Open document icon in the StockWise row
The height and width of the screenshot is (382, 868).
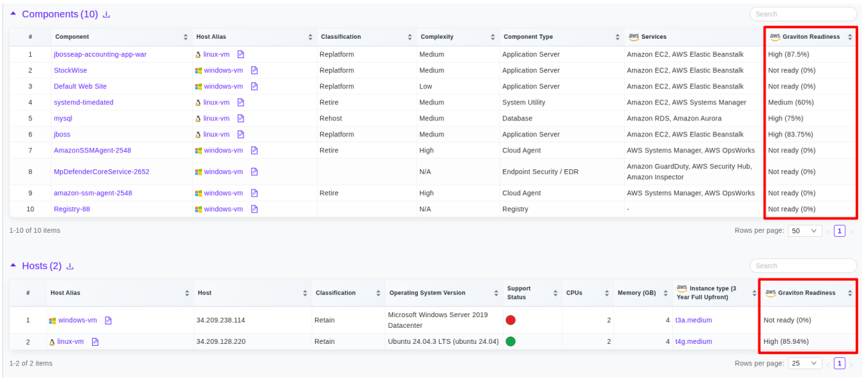click(x=254, y=70)
